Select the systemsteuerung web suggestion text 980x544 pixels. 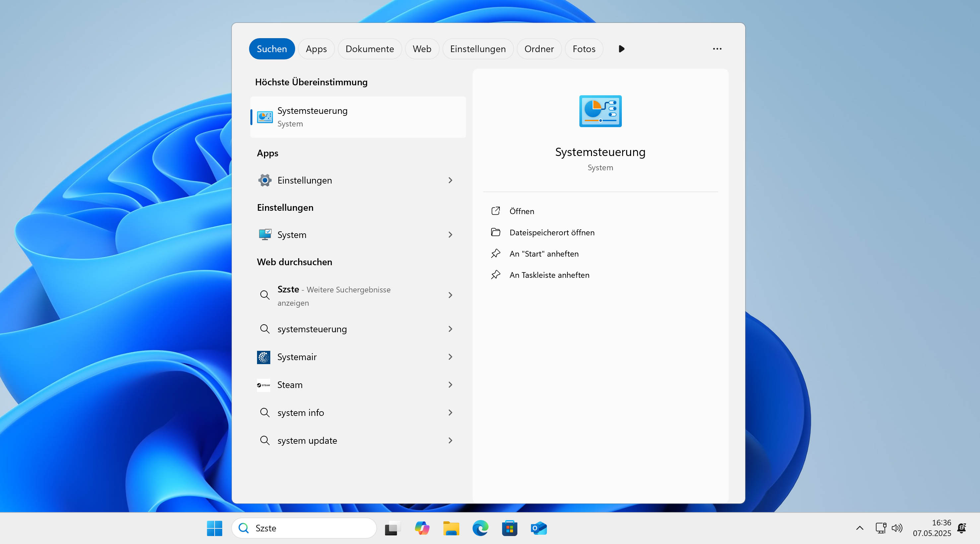[x=312, y=329]
